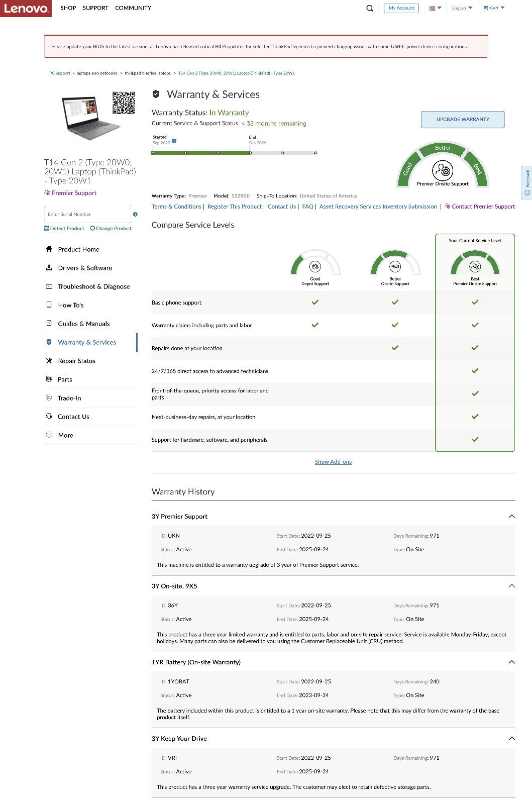Click the Drivers & Software download icon

click(49, 267)
